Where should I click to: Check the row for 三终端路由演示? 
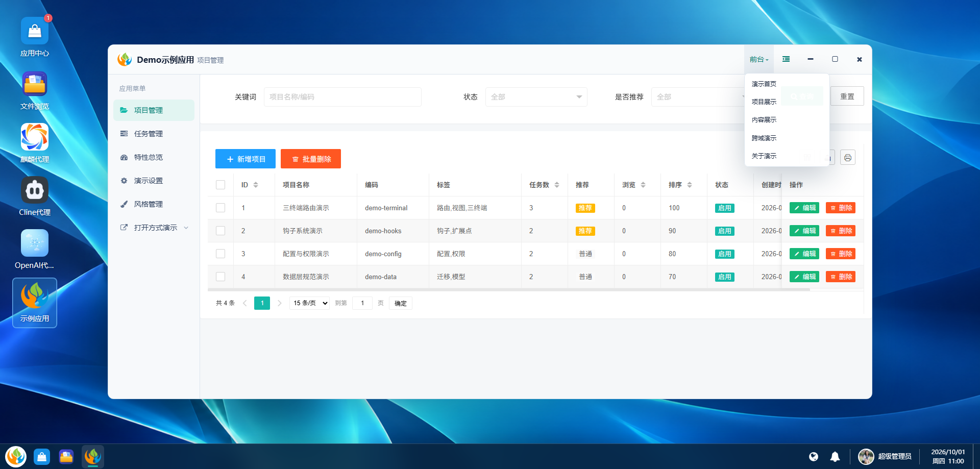click(220, 208)
